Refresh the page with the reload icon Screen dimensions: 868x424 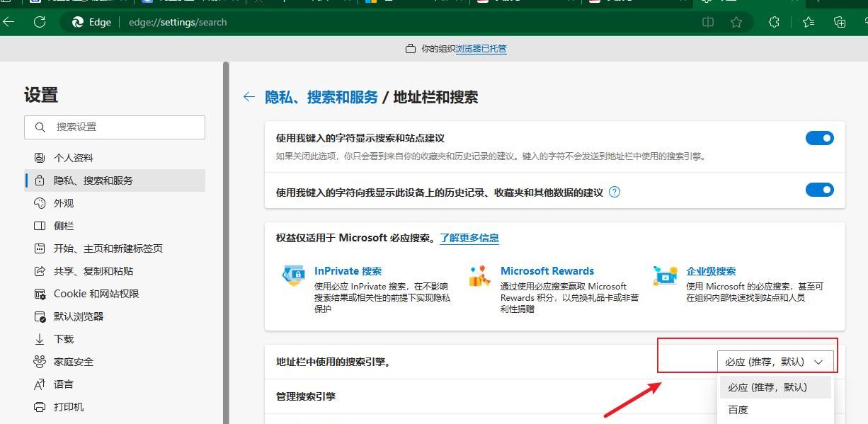[40, 22]
